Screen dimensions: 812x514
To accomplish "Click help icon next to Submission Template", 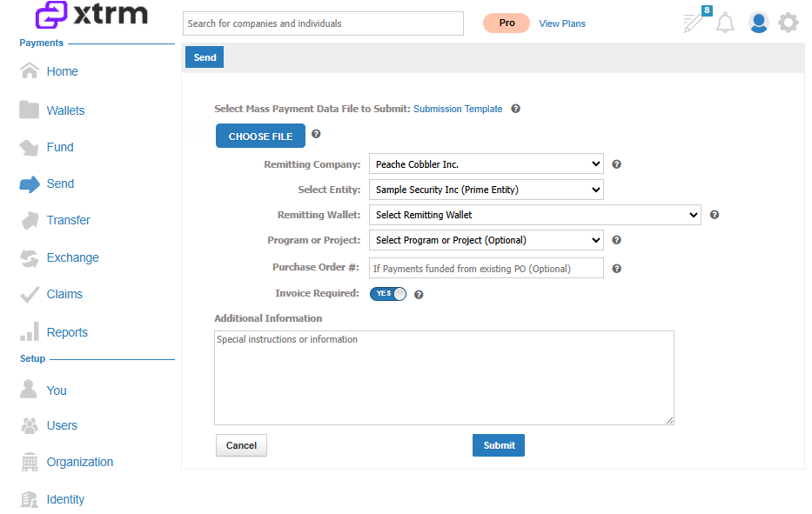I will (x=515, y=109).
